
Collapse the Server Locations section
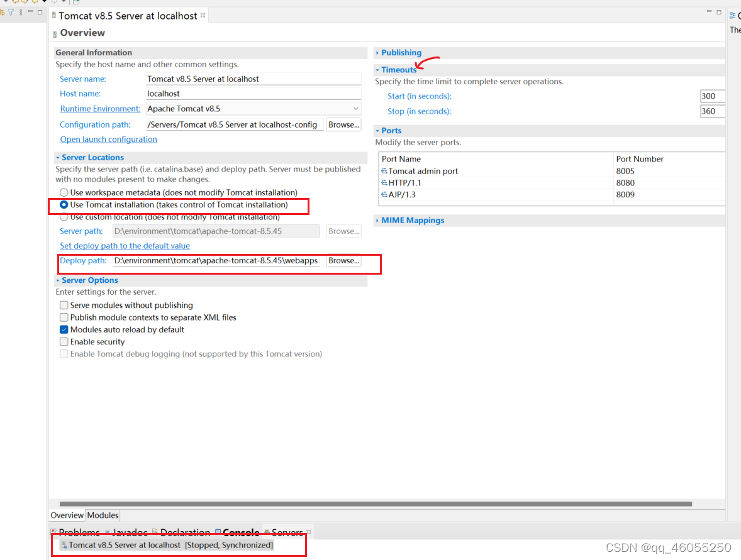[58, 158]
